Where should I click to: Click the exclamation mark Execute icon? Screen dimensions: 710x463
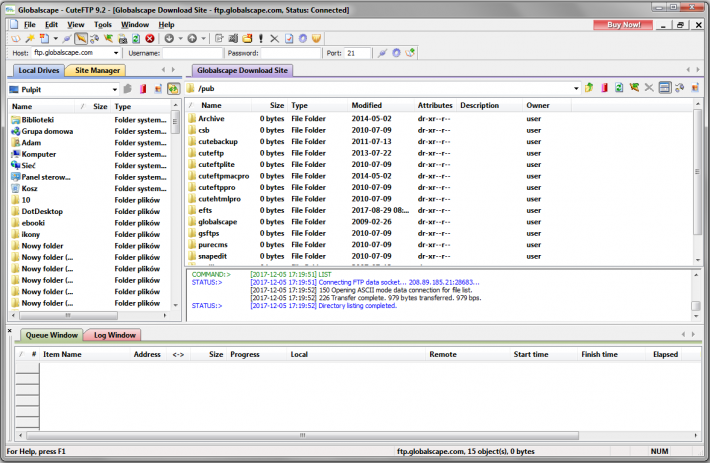coord(261,39)
